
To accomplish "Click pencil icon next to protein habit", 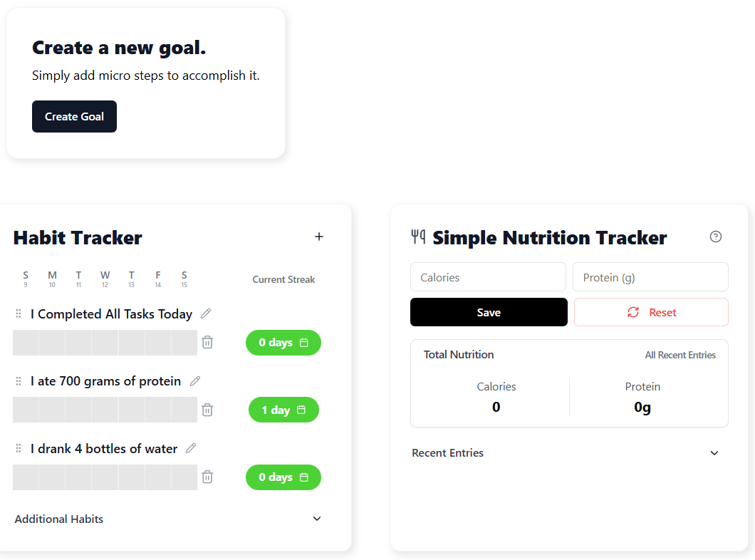I will [195, 381].
